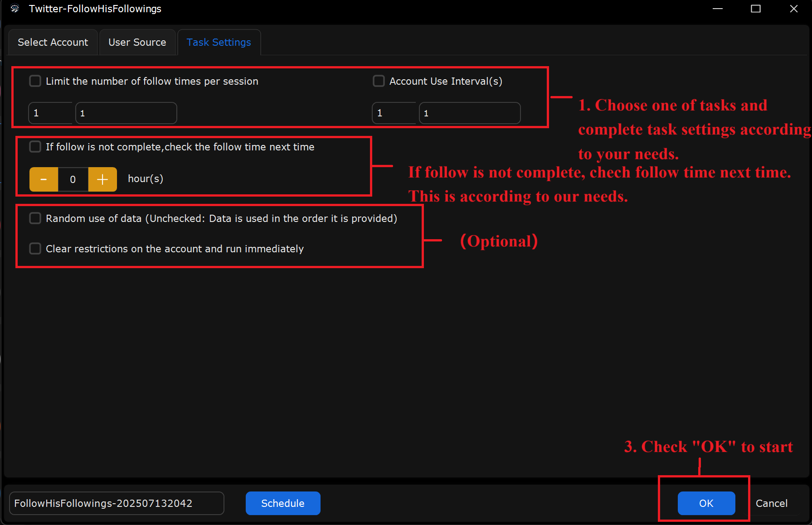Click the hours value field showing 0
Viewport: 812px width, 525px height.
coord(73,179)
